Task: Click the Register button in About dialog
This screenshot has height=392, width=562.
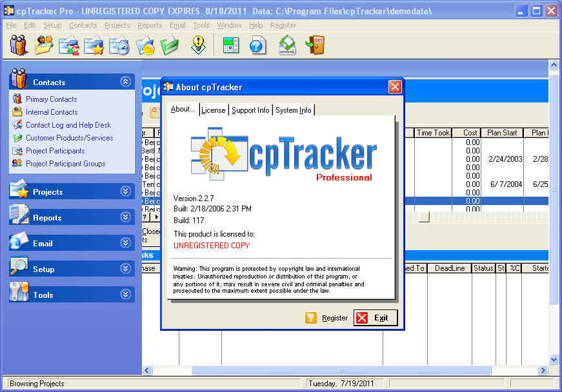Action: [x=326, y=318]
